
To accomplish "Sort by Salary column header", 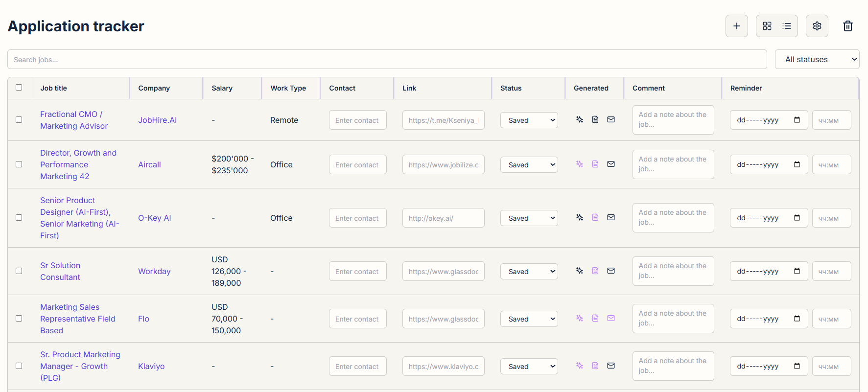I will click(x=222, y=88).
